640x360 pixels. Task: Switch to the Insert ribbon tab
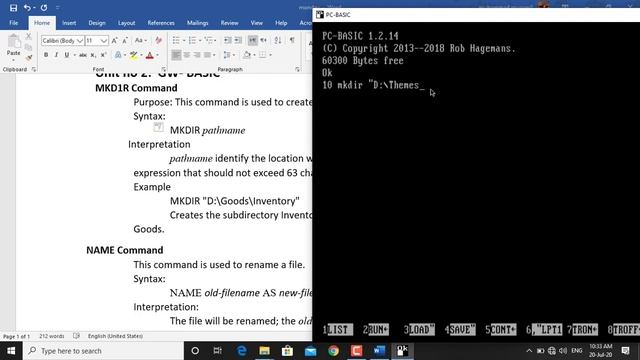click(x=69, y=23)
